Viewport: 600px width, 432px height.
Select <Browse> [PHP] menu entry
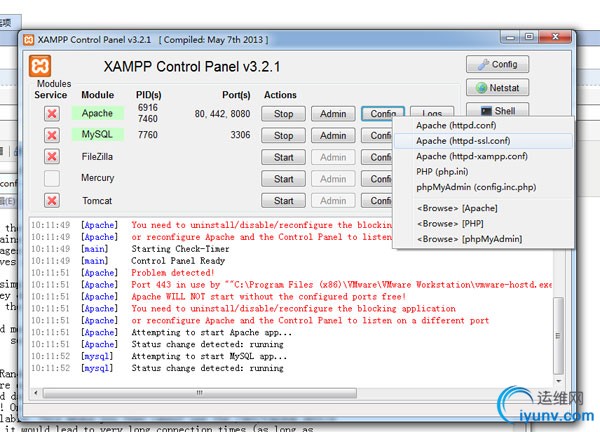pos(483,223)
